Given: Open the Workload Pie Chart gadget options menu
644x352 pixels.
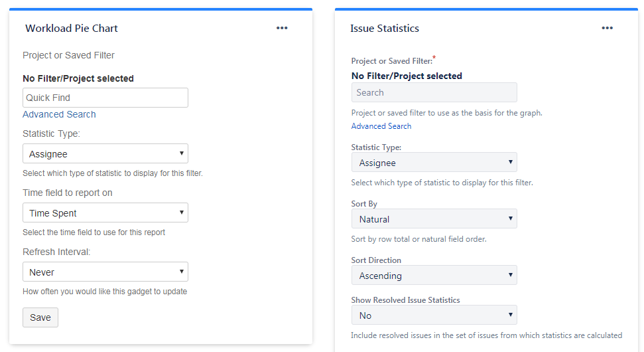Looking at the screenshot, I should [282, 28].
